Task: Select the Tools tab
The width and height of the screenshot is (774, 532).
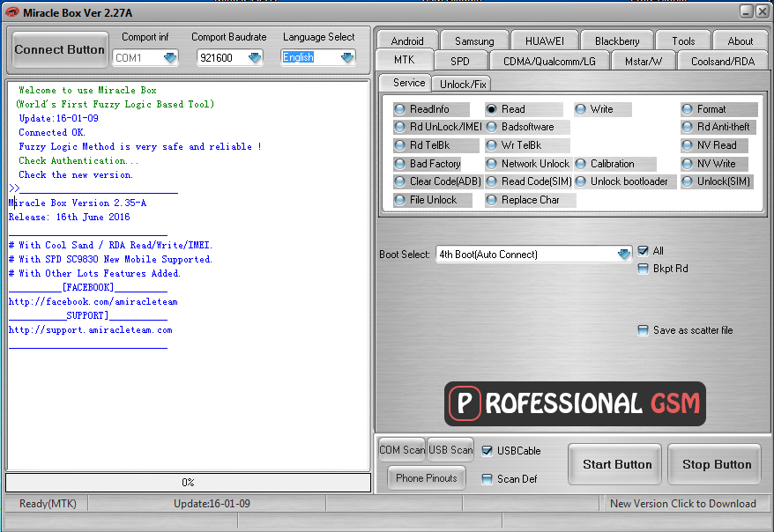Action: pos(683,41)
